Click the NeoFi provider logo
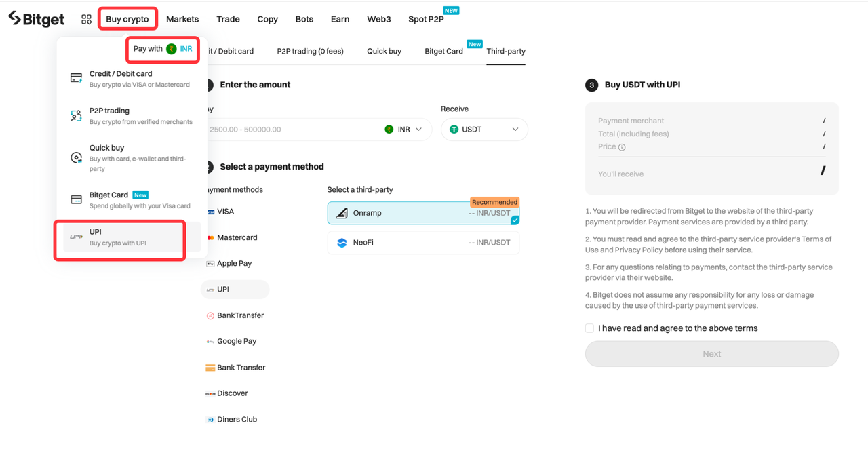This screenshot has height=453, width=868. (342, 242)
